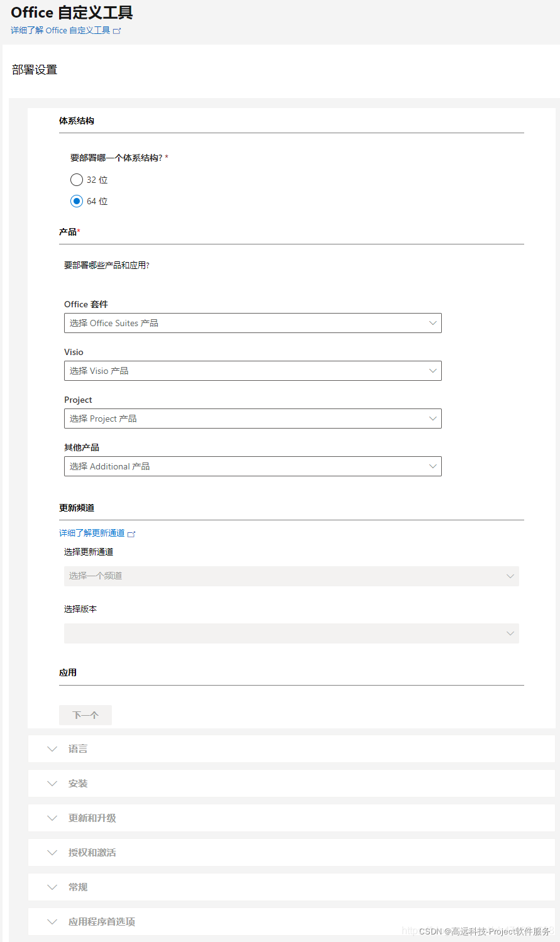Click the Office 自定义工具 page title

[72, 13]
